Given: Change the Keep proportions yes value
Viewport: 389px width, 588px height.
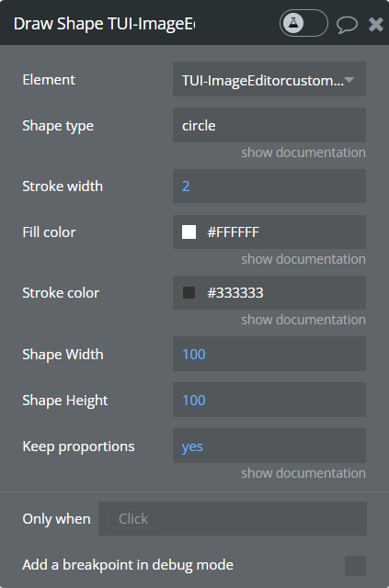Looking at the screenshot, I should coord(269,446).
